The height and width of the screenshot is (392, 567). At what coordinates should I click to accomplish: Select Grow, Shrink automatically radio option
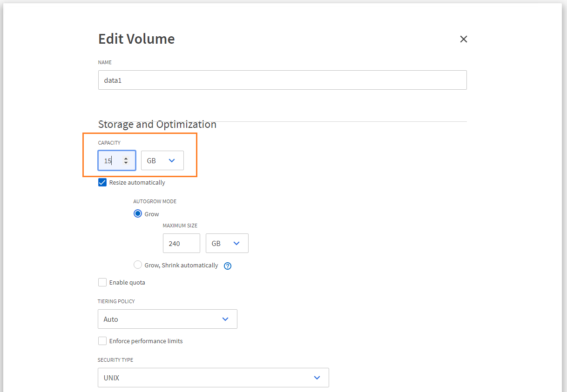138,265
